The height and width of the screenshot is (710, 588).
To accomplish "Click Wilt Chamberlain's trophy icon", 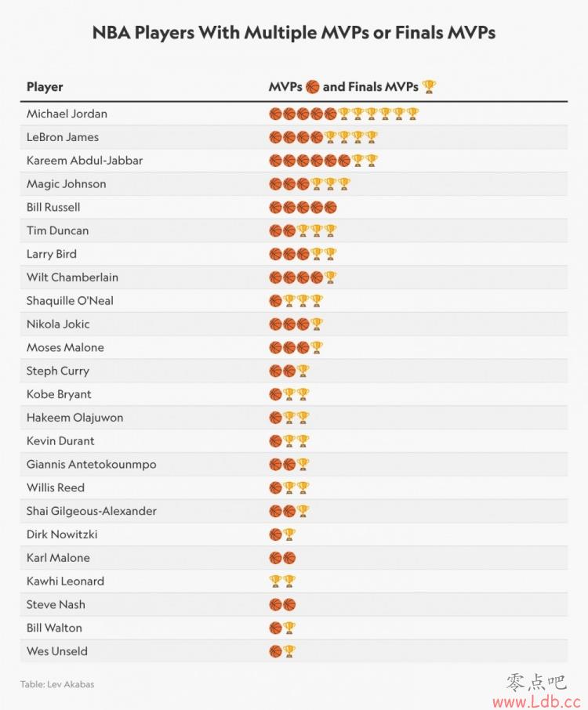I will (330, 277).
